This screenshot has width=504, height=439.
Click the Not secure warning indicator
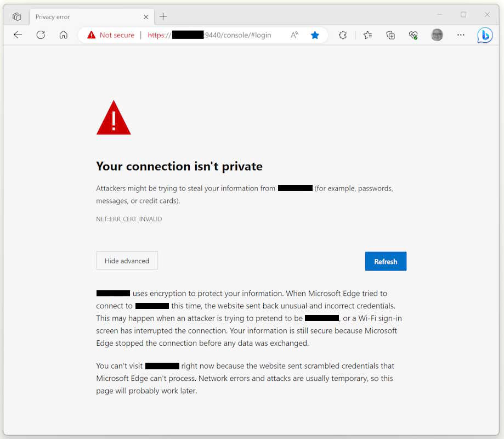(111, 35)
